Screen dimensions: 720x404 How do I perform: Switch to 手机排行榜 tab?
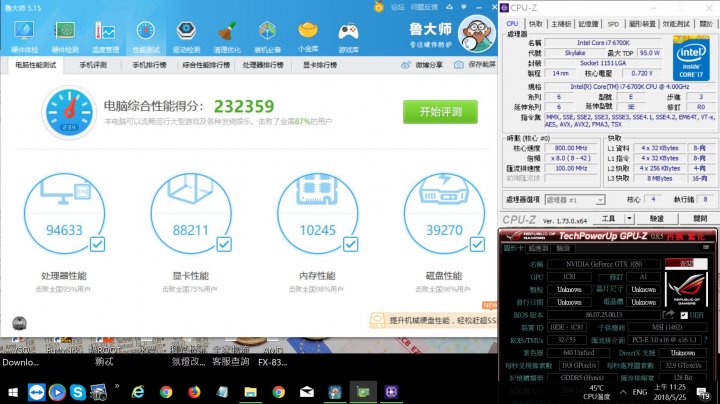click(149, 65)
